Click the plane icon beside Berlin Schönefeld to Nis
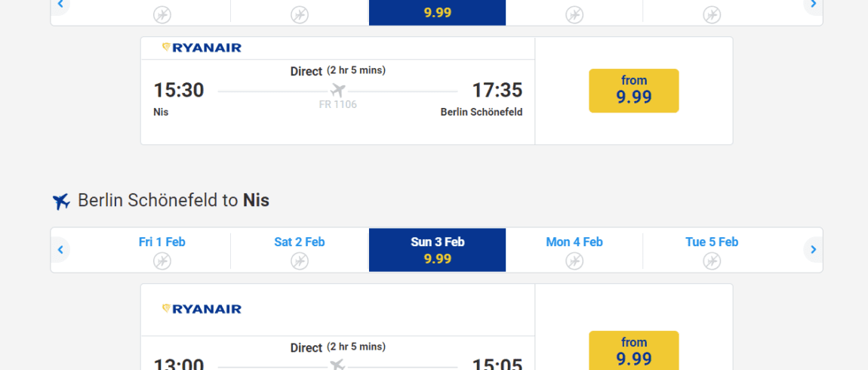868x370 pixels. [61, 202]
